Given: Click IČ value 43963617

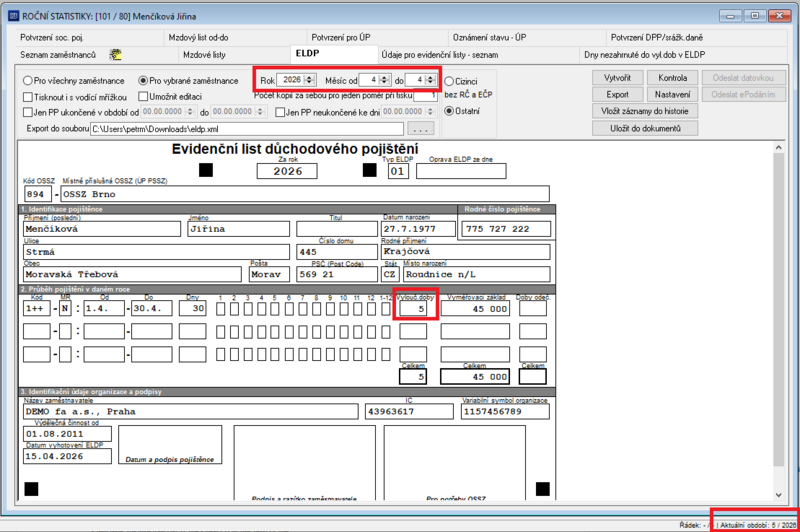Looking at the screenshot, I should 409,412.
